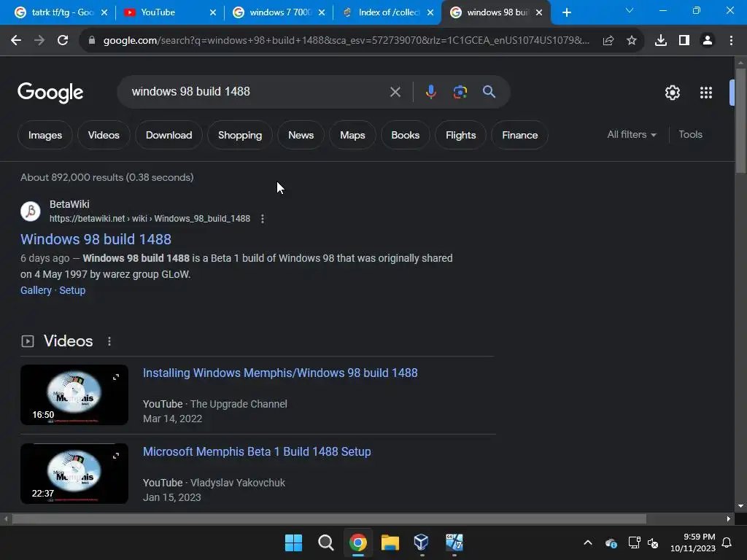This screenshot has height=560, width=747.
Task: Open clock and date flyout
Action: pyautogui.click(x=693, y=542)
